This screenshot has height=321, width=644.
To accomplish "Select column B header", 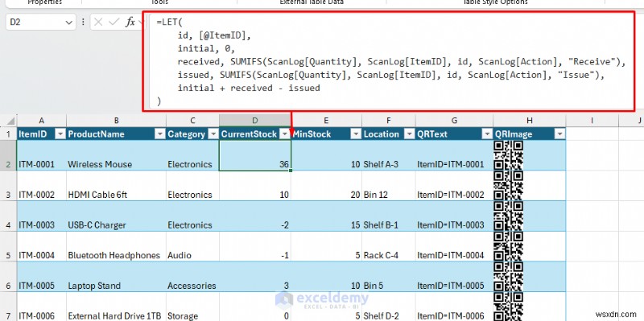I will [116, 121].
